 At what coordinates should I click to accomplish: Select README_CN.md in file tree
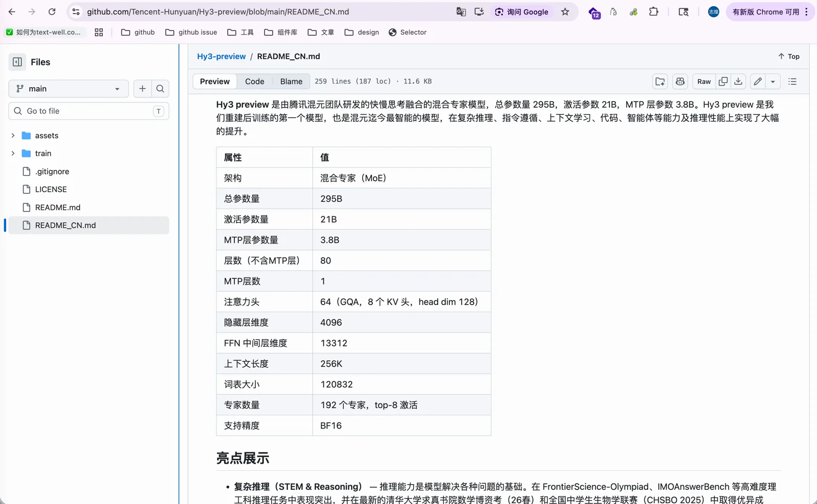coord(89,225)
